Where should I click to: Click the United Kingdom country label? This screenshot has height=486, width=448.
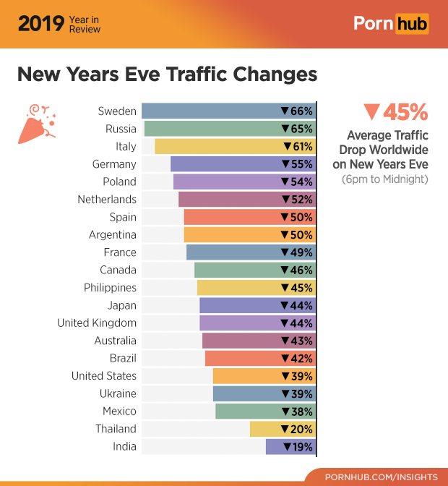tap(97, 323)
